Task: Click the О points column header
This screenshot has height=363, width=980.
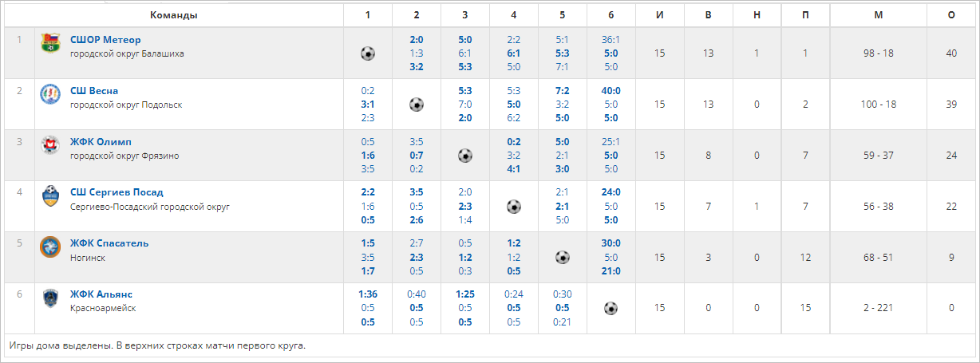Action: (x=951, y=15)
